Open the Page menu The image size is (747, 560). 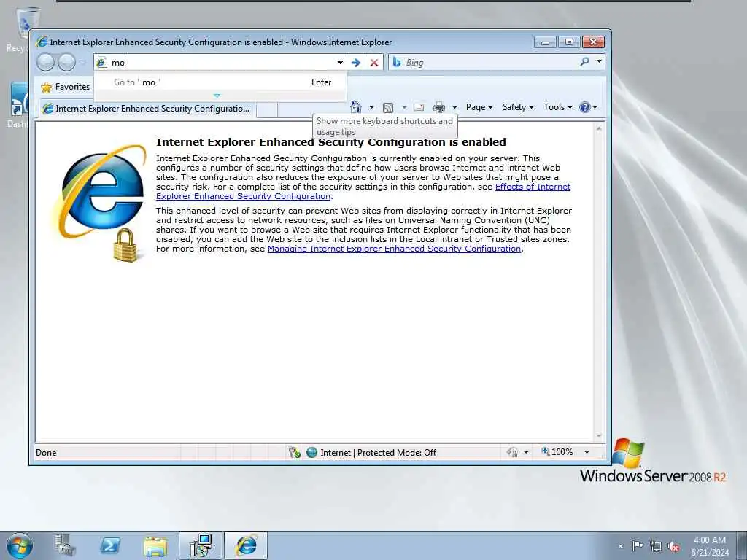[x=479, y=107]
